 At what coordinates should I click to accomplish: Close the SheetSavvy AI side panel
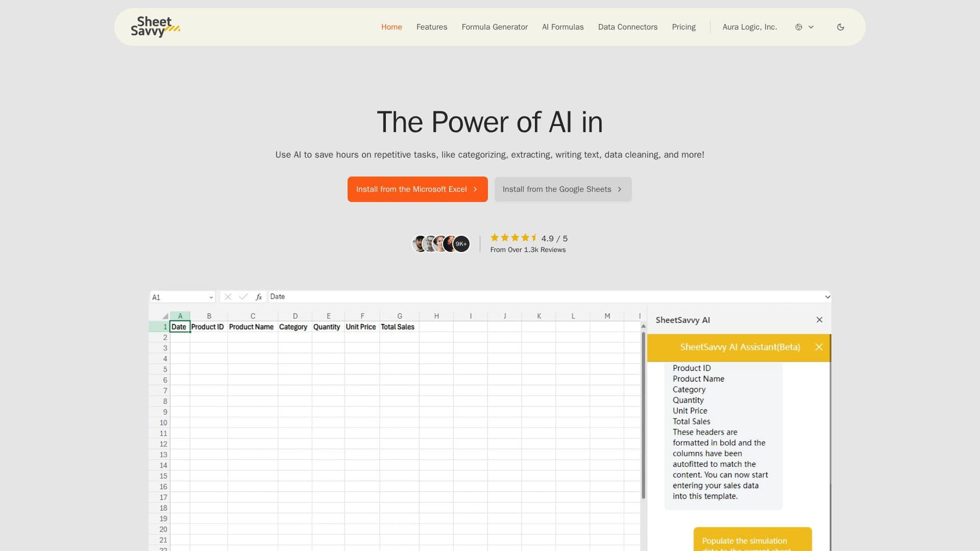[819, 320]
